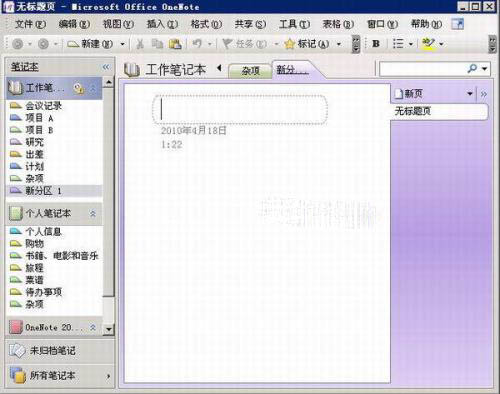Collapse the 工作笔记 notebook sections

pyautogui.click(x=93, y=88)
